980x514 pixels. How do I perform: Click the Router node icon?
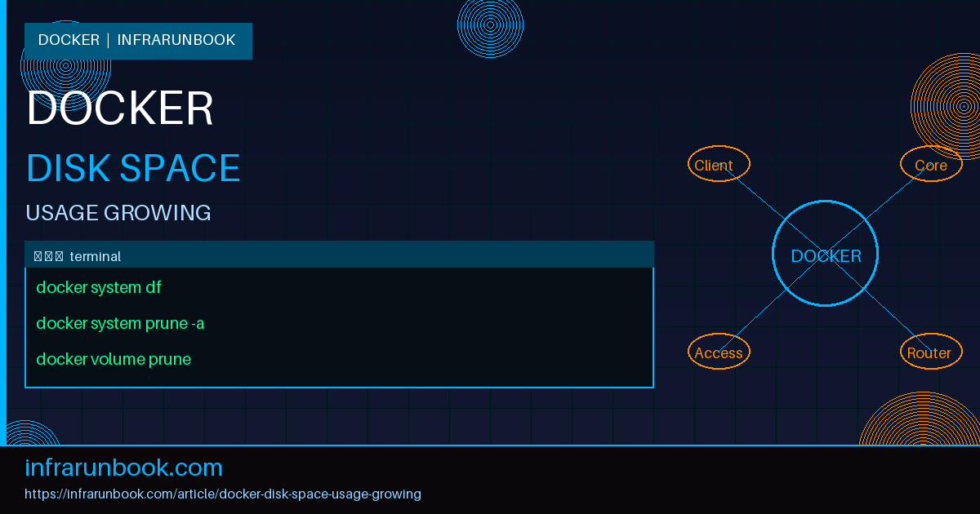930,352
